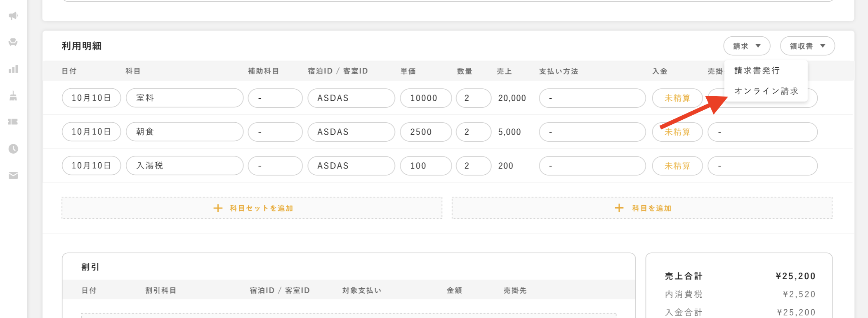Click 売上合計 ¥25,200 value
The height and width of the screenshot is (318, 868).
796,276
